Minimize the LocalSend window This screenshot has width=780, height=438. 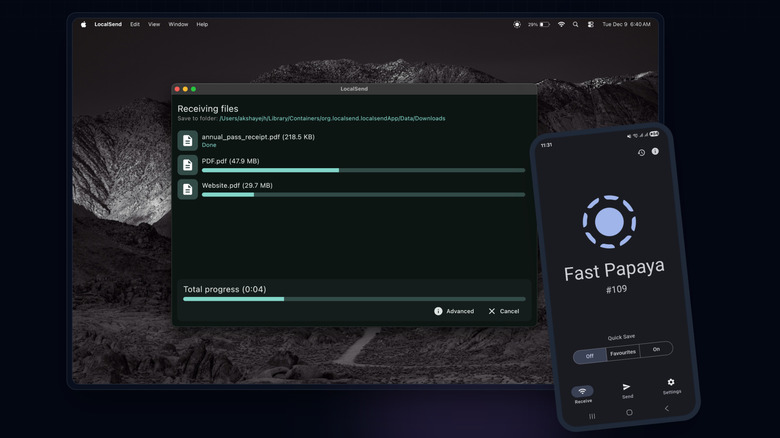point(185,89)
